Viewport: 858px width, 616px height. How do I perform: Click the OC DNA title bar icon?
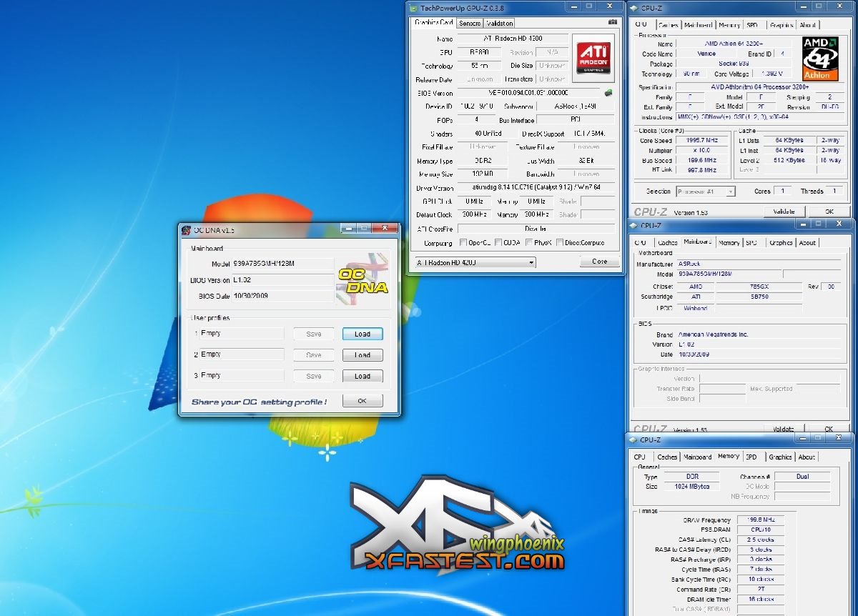[187, 230]
